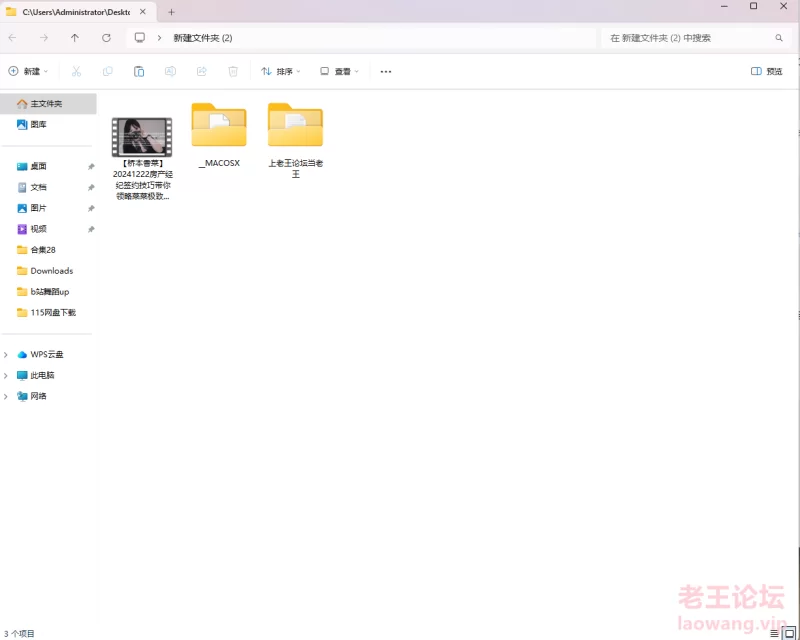800x640 pixels.
Task: Open the three-dots more options menu
Action: tap(386, 71)
